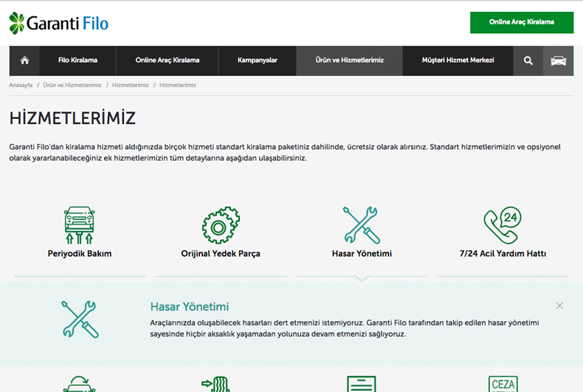Select Hasar Yönetimi wrench icon in grid
Viewport: 583px width, 392px height.
362,225
